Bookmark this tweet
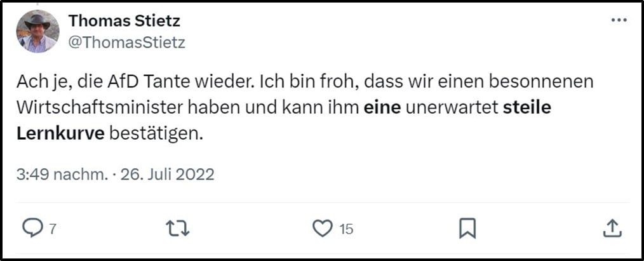Viewport: 644px width, 261px height. tap(467, 228)
